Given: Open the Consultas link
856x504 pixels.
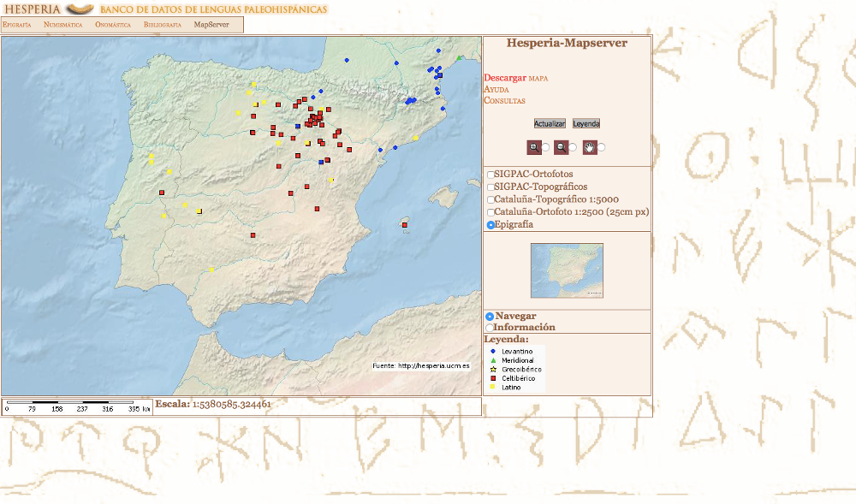Looking at the screenshot, I should point(504,100).
